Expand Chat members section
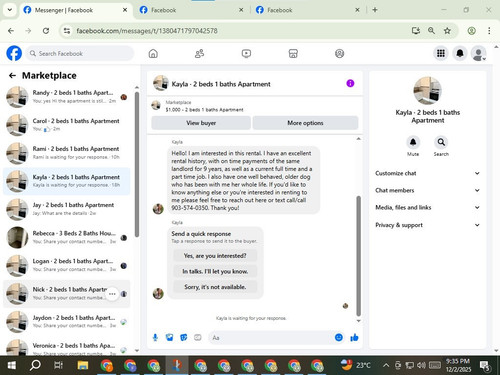Screen dimensions: 500x375 [428, 190]
